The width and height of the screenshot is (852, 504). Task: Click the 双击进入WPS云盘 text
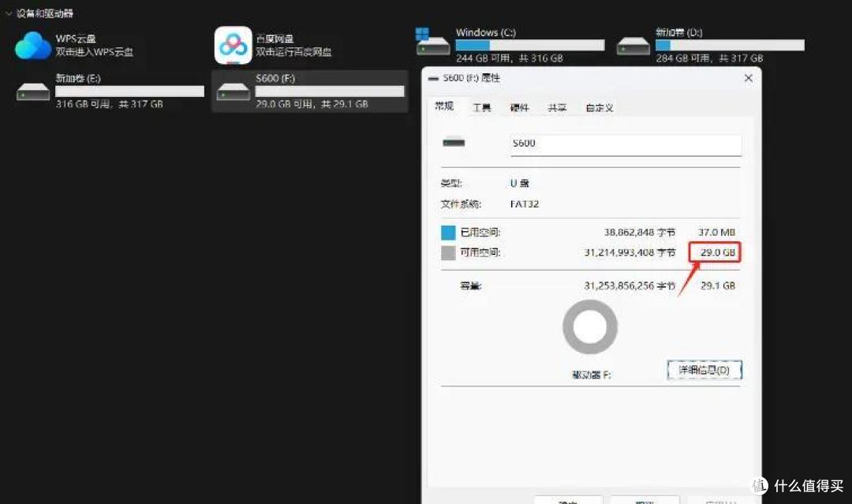94,52
